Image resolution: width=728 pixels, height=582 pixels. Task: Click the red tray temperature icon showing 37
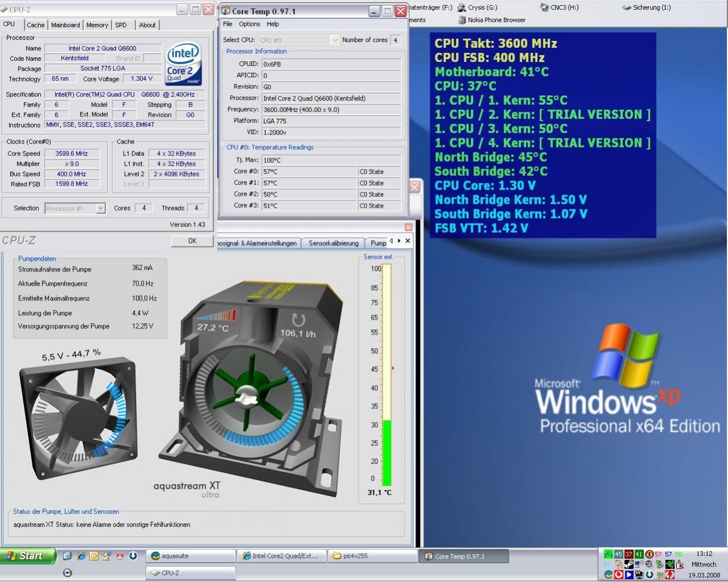point(629,554)
